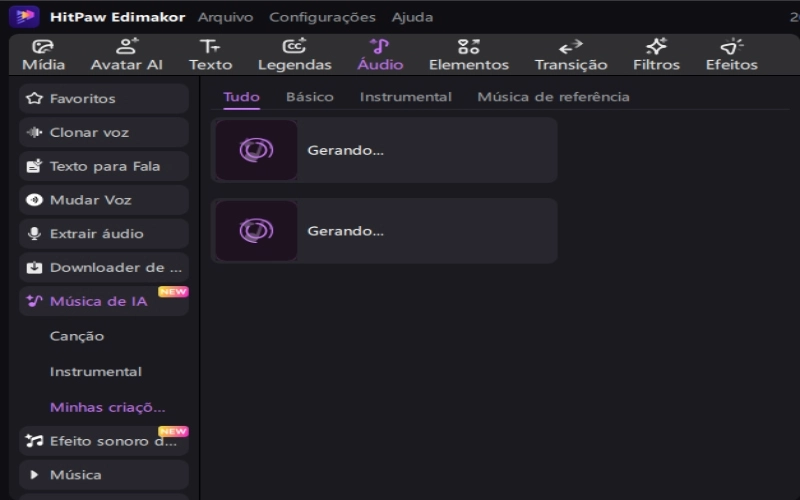800x500 pixels.
Task: Open the Filtros panel
Action: [x=655, y=55]
